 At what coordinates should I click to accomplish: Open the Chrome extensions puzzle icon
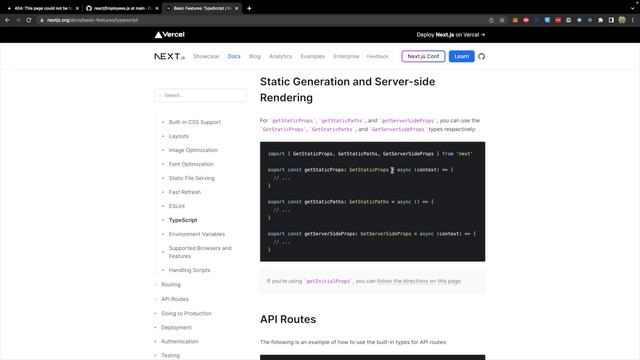pos(600,20)
